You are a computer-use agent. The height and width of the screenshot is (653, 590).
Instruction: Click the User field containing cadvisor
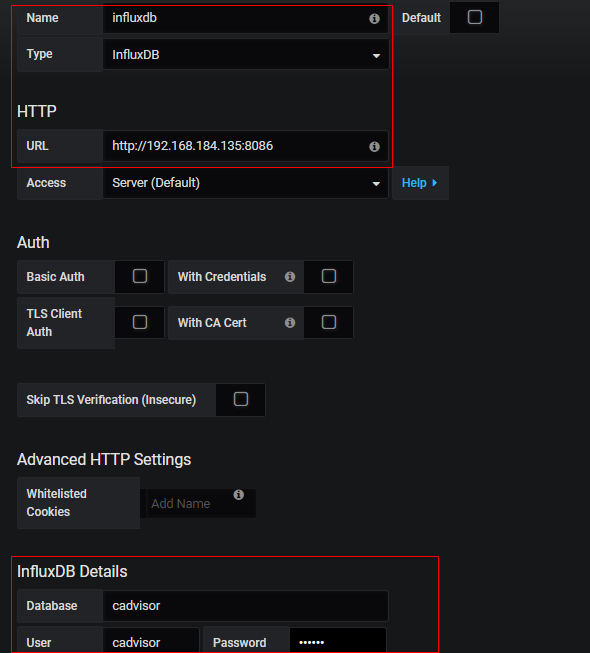tap(151, 642)
